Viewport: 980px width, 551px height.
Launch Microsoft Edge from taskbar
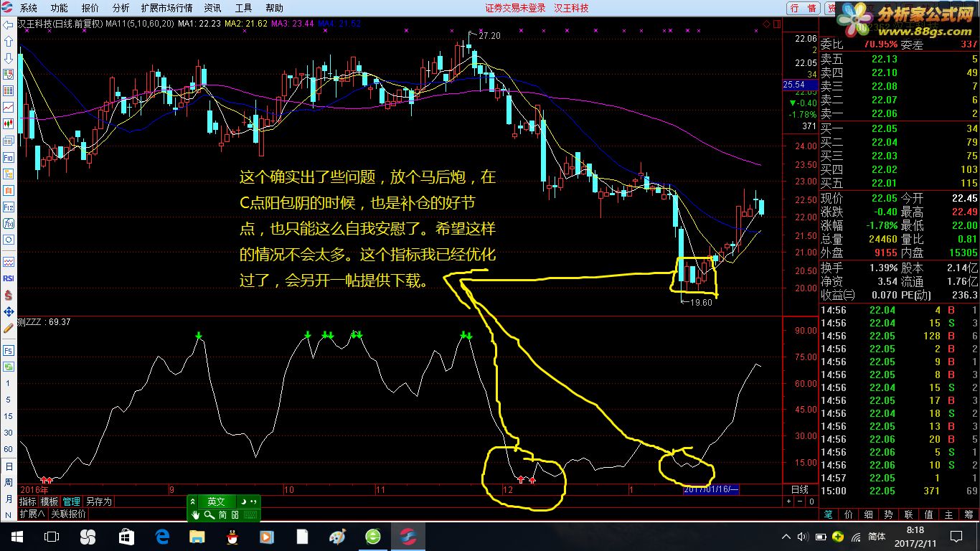click(162, 537)
